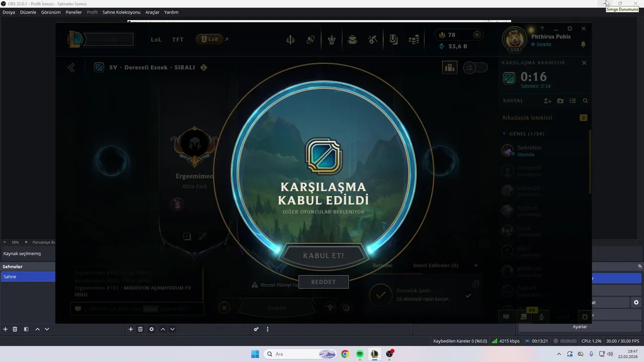This screenshot has height=362, width=644.
Task: Open the Dosya menu in OBS
Action: 9,12
